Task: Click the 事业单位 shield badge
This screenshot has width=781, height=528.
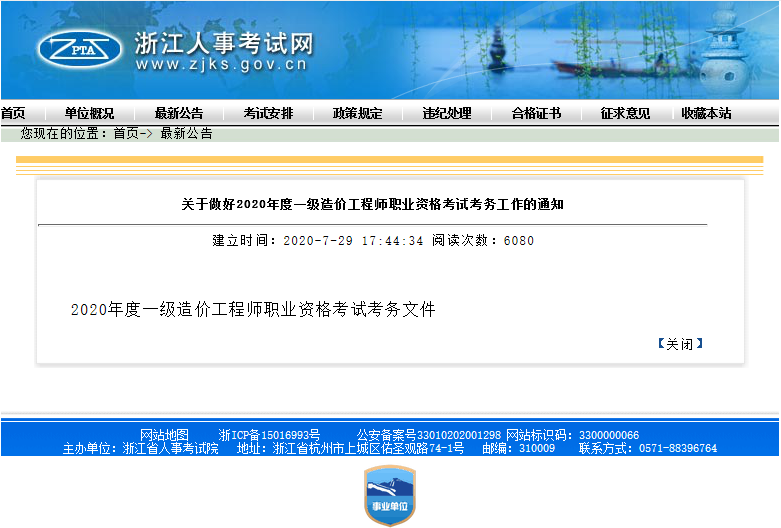Action: pos(390,495)
